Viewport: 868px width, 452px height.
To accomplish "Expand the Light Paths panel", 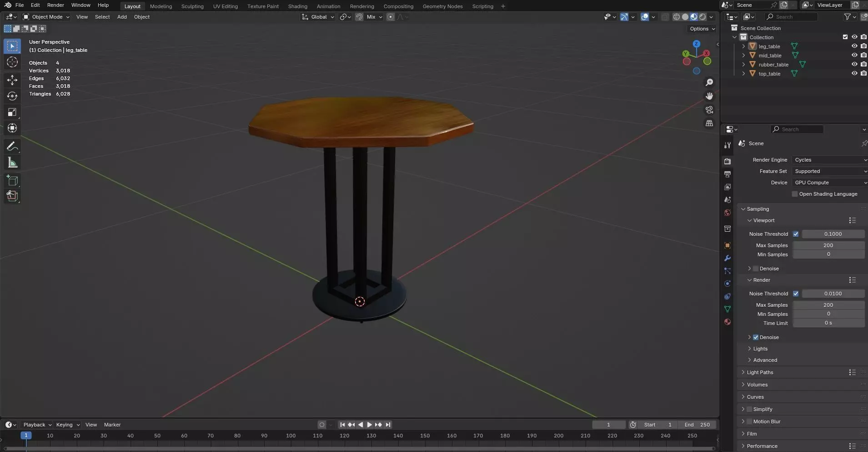I will point(760,372).
